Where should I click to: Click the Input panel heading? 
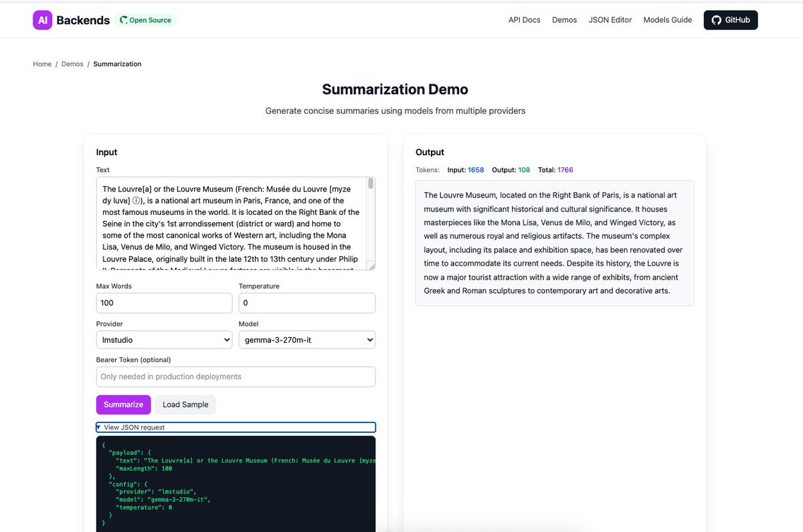[x=107, y=153]
